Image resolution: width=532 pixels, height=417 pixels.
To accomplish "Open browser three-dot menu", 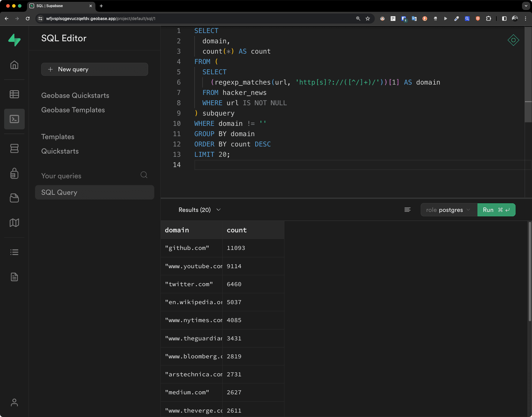I will [526, 19].
